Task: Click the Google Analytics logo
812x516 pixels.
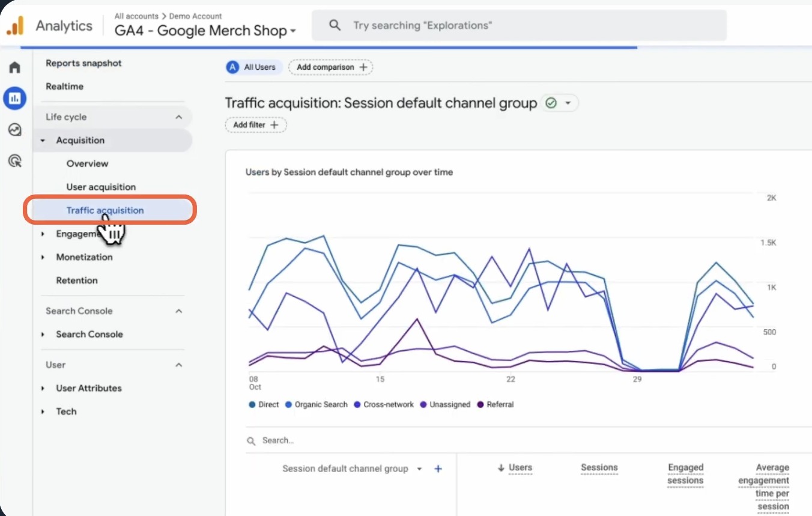Action: 16,26
